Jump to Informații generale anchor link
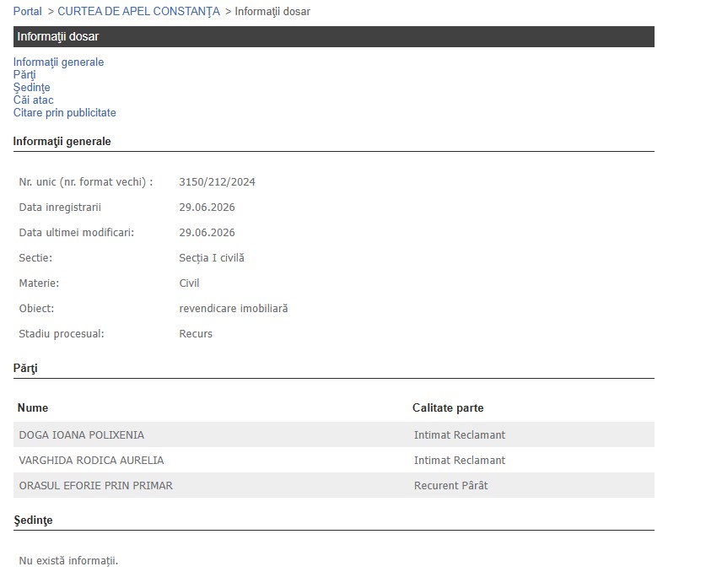706x588 pixels. pyautogui.click(x=58, y=62)
